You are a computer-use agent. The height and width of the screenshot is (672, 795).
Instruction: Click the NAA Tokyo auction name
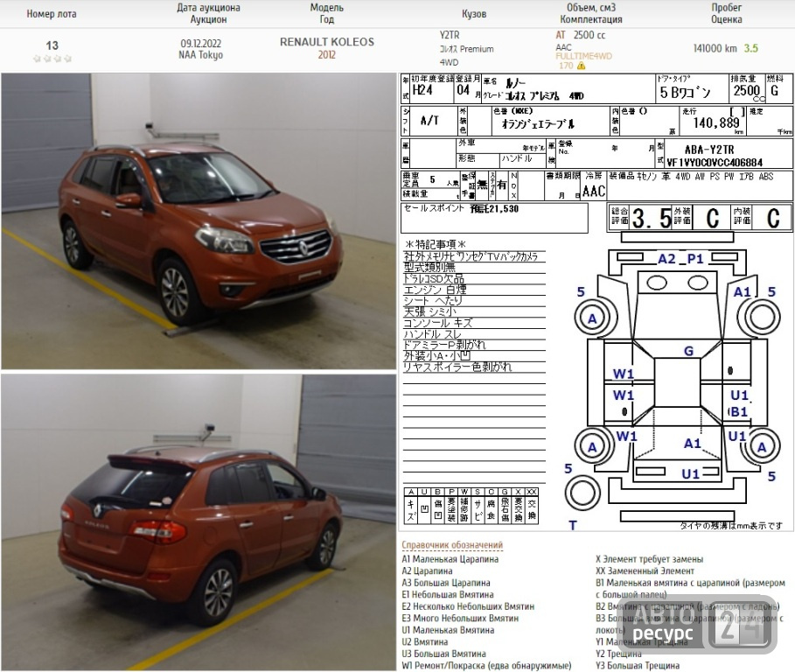[201, 55]
